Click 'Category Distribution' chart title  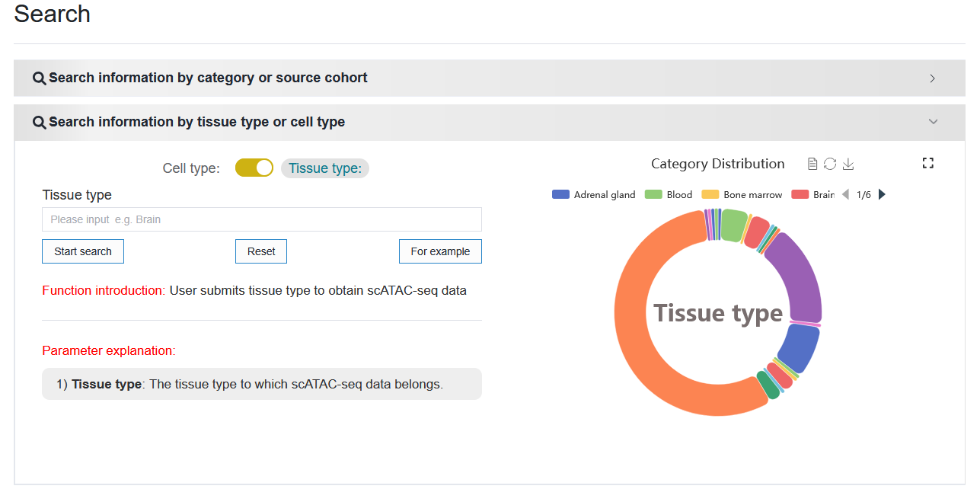pyautogui.click(x=718, y=164)
